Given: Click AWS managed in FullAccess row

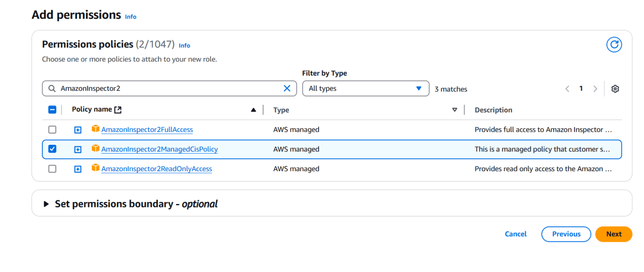Looking at the screenshot, I should [x=296, y=130].
